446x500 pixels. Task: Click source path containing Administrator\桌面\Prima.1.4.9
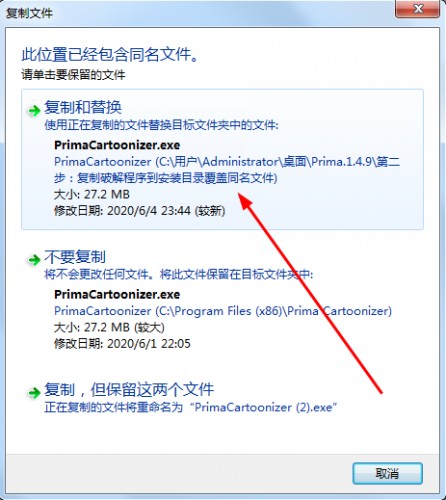coord(227,170)
